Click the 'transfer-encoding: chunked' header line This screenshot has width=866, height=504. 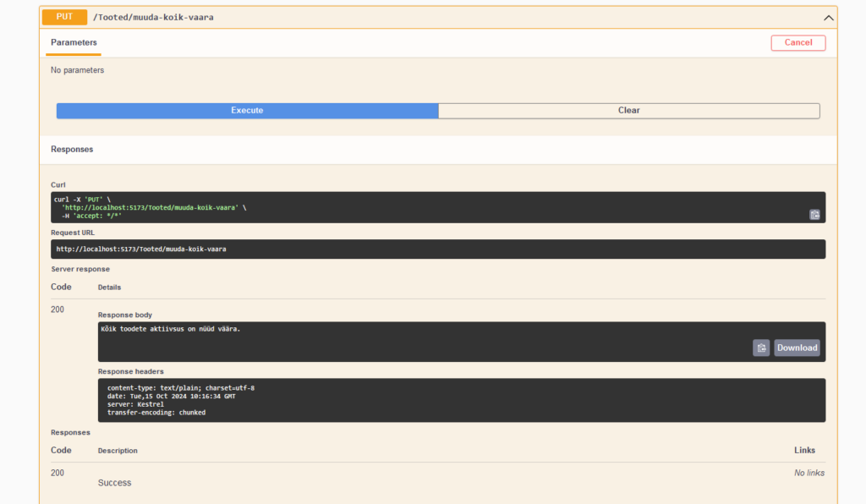click(x=156, y=413)
